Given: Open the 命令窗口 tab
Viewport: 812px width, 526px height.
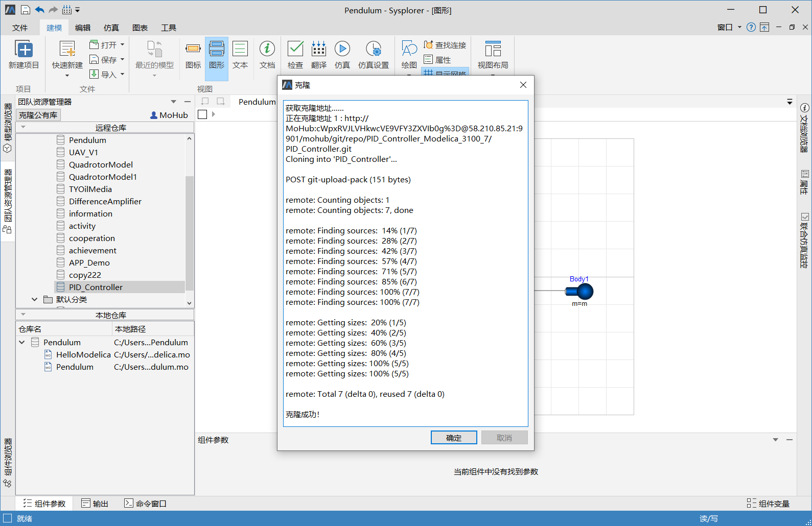Looking at the screenshot, I should (146, 504).
